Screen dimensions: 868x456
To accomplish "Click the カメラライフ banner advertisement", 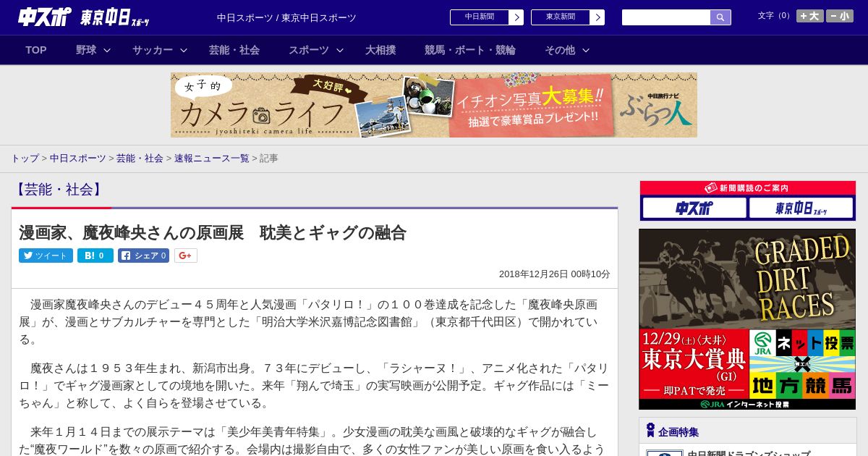I will 434,105.
